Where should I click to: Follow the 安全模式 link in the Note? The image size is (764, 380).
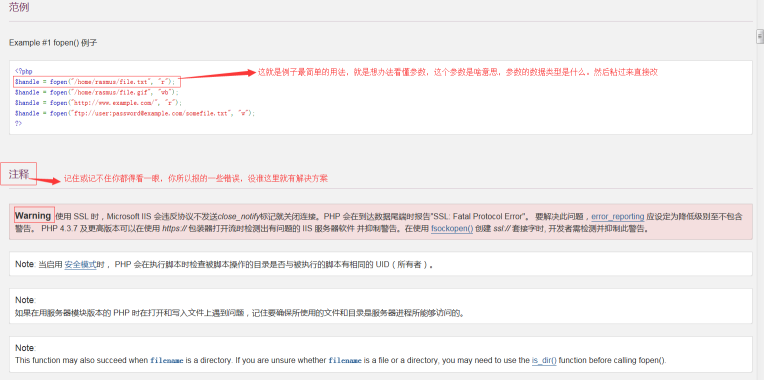pyautogui.click(x=80, y=265)
